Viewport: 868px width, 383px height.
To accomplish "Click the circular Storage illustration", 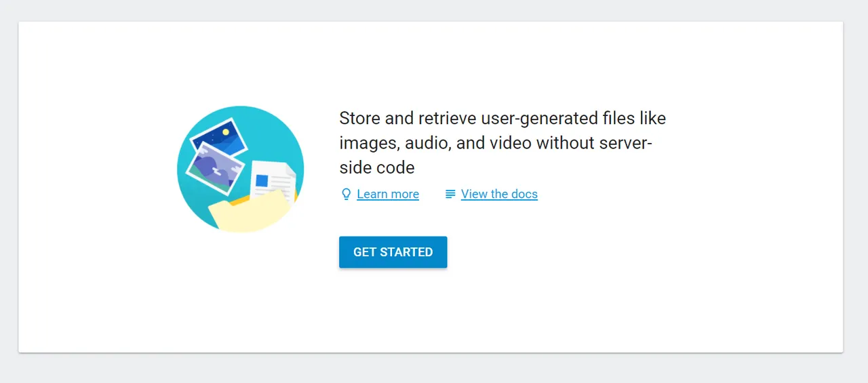I will 240,169.
